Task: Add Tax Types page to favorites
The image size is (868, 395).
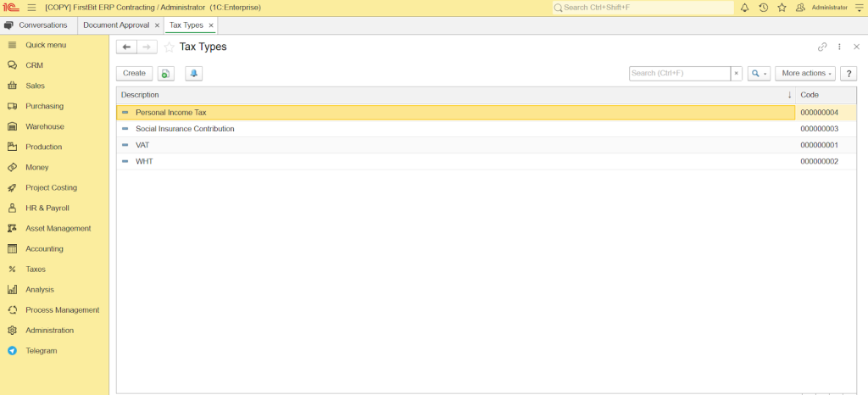Action: [x=169, y=47]
